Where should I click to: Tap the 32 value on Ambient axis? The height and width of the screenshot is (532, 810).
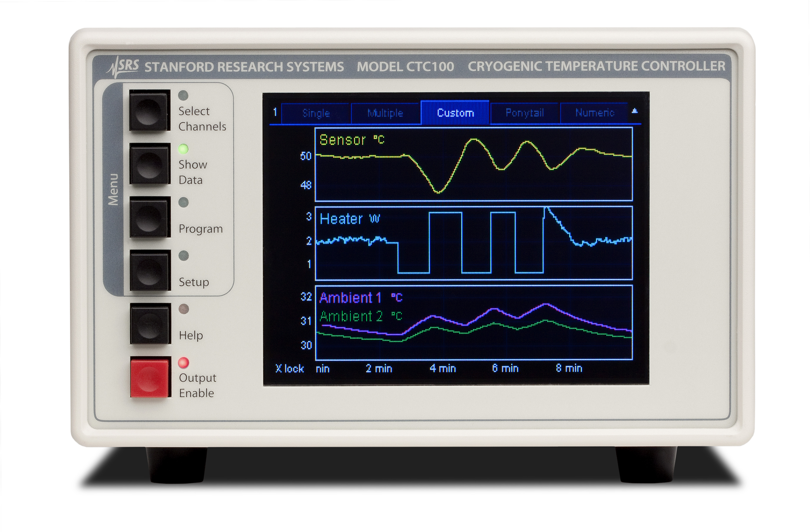[306, 297]
